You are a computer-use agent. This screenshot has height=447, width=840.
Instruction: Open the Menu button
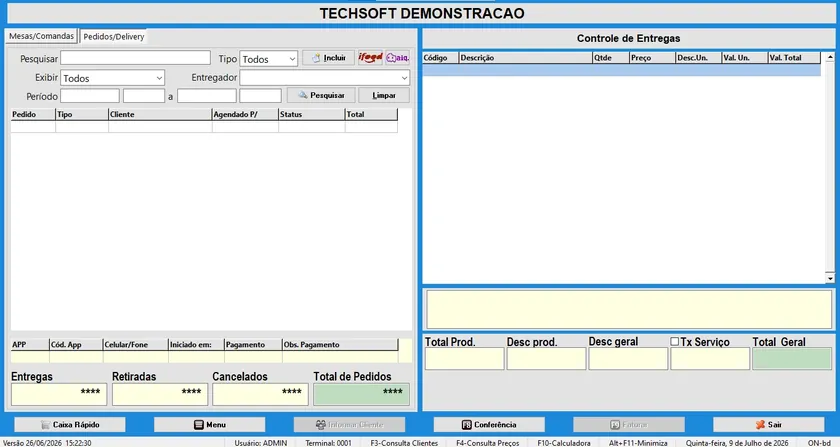click(x=209, y=424)
